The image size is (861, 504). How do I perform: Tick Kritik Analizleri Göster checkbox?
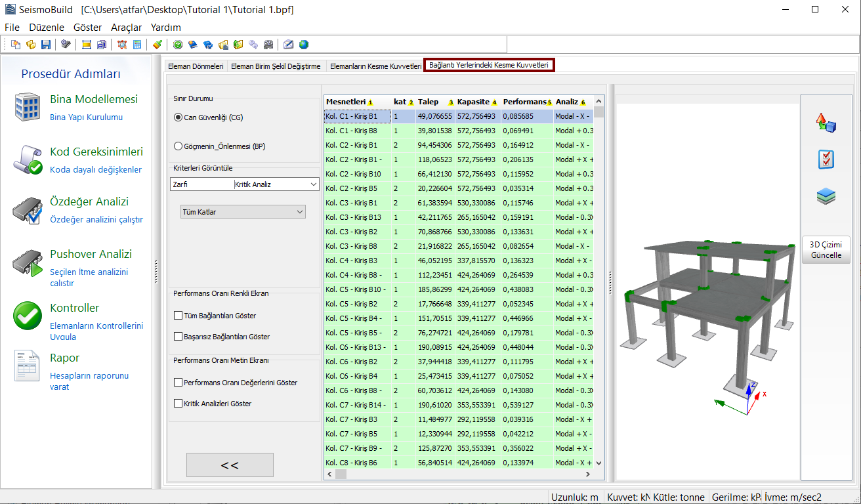pyautogui.click(x=178, y=404)
